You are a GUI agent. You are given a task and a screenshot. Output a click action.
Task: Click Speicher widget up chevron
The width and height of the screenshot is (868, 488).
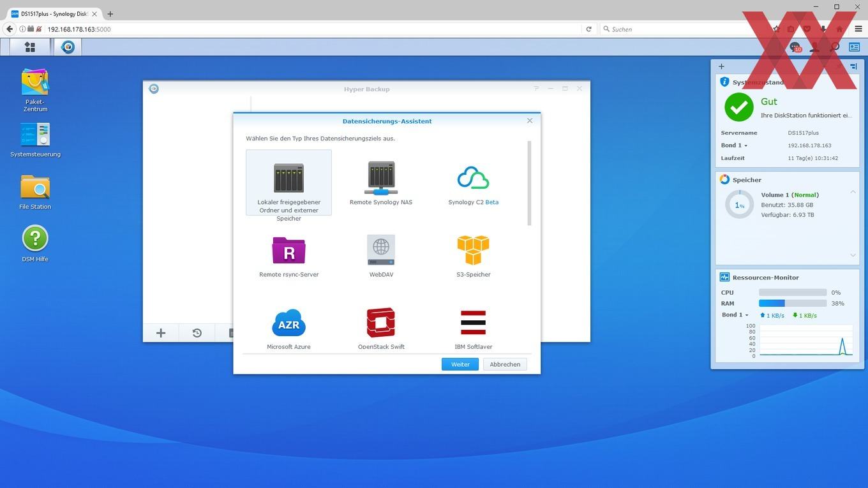tap(853, 192)
